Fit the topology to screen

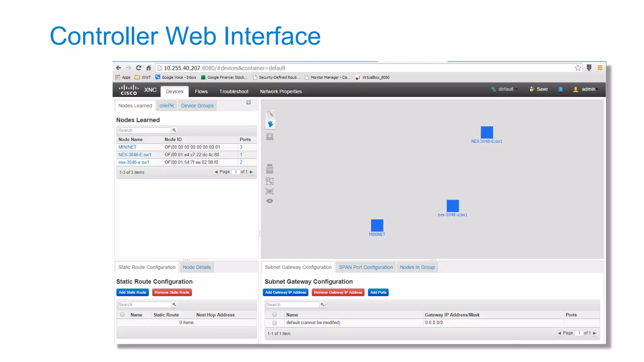tap(269, 191)
